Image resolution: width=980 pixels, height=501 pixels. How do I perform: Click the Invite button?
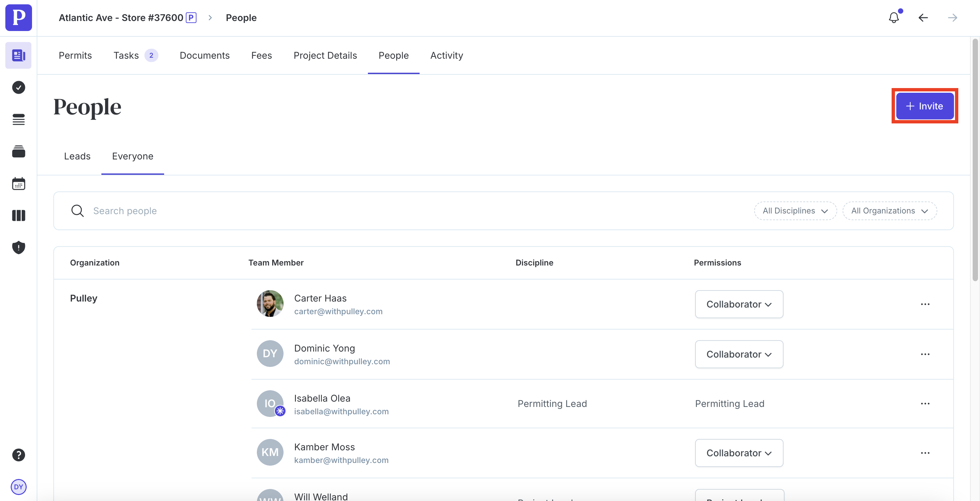(x=924, y=106)
